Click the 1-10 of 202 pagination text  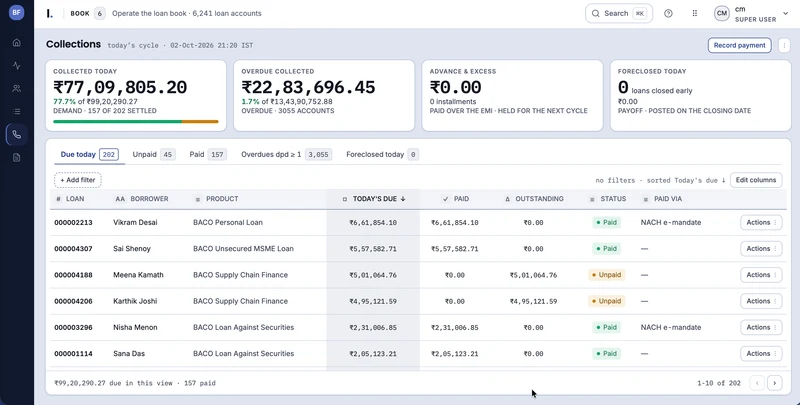[718, 383]
